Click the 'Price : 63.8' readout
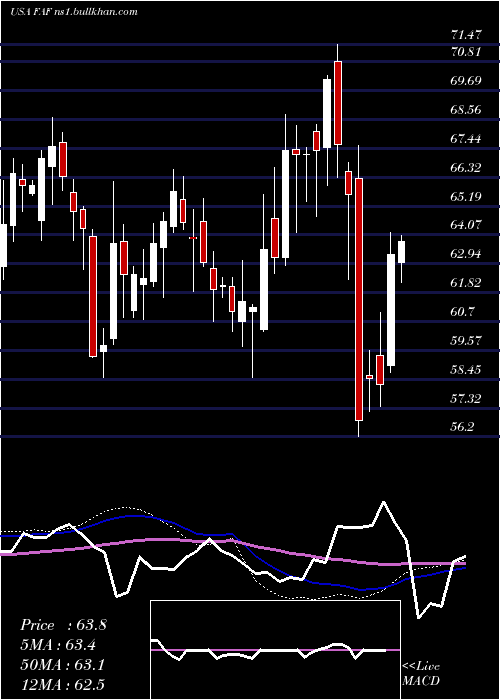 (63, 625)
